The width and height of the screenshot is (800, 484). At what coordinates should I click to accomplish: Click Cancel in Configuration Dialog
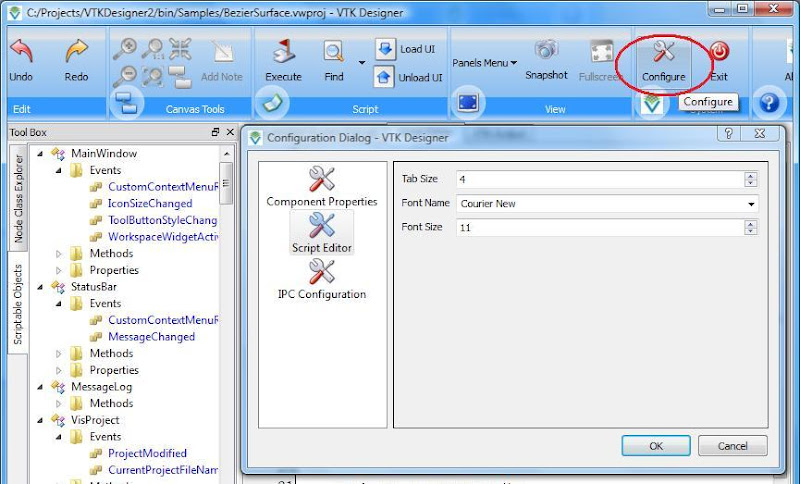[x=733, y=446]
